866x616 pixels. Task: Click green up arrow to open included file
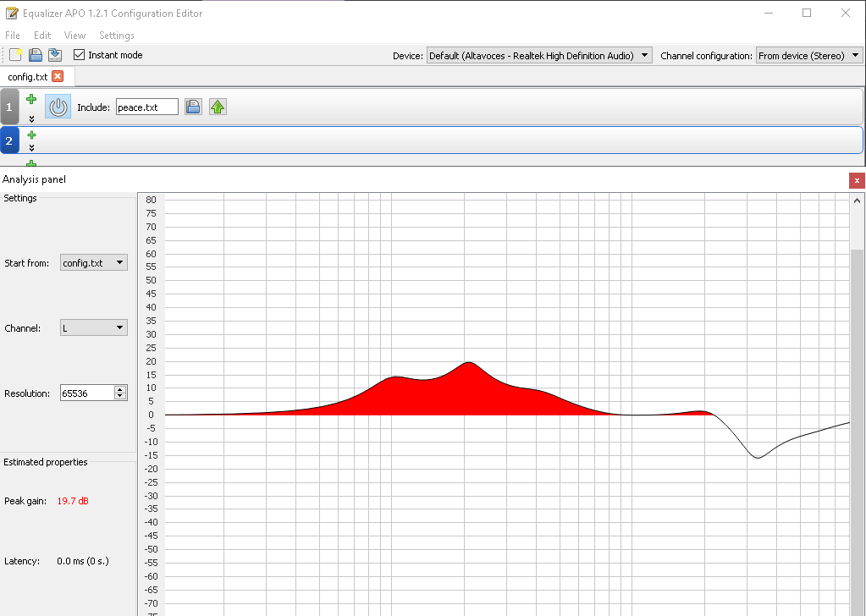218,107
